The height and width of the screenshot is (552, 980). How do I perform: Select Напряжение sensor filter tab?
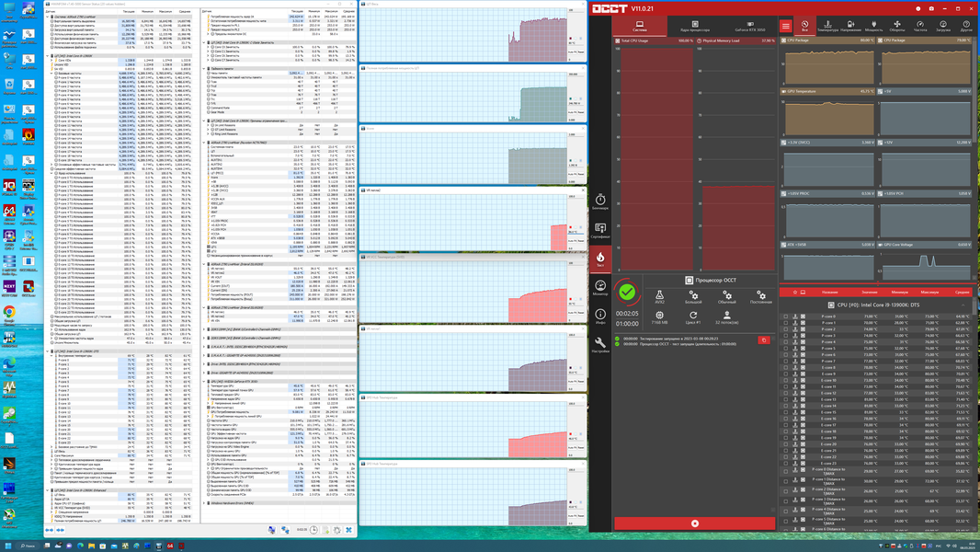coord(850,26)
